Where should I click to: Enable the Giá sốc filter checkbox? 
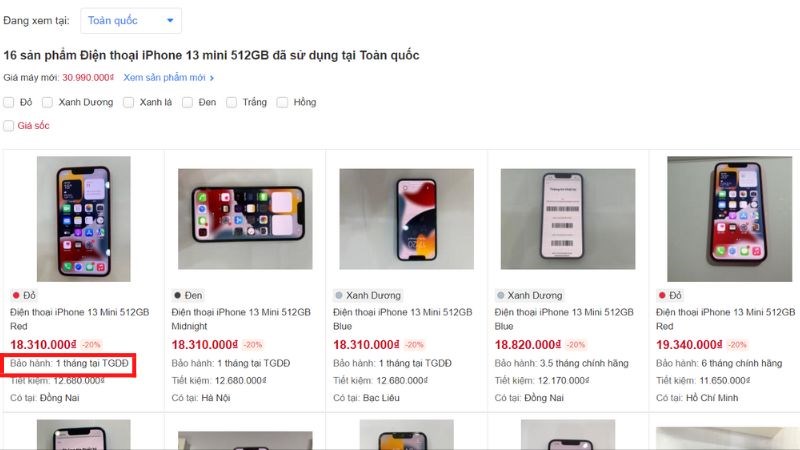9,126
